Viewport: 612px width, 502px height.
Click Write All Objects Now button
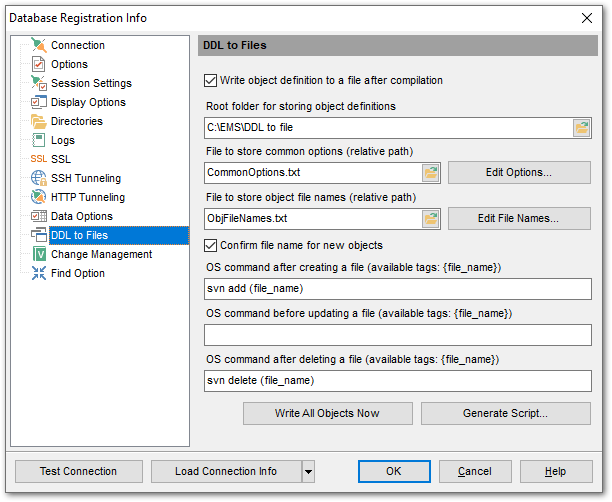pos(327,413)
